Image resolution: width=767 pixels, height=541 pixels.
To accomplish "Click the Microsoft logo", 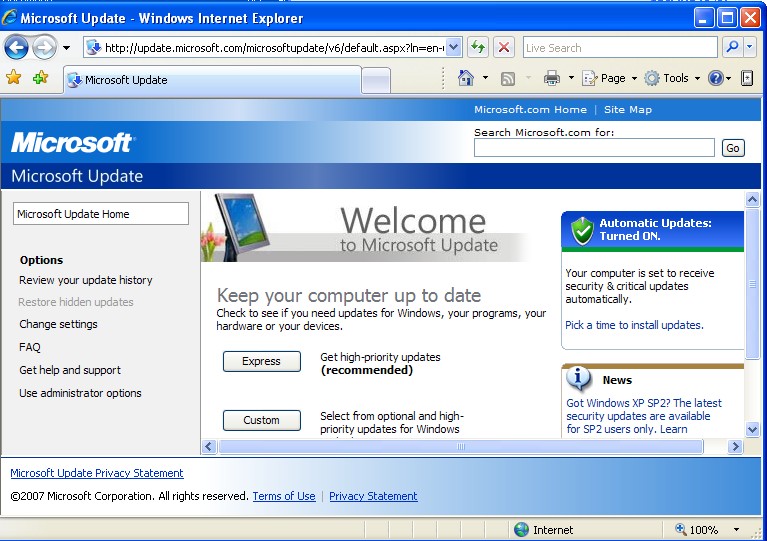I will 72,142.
